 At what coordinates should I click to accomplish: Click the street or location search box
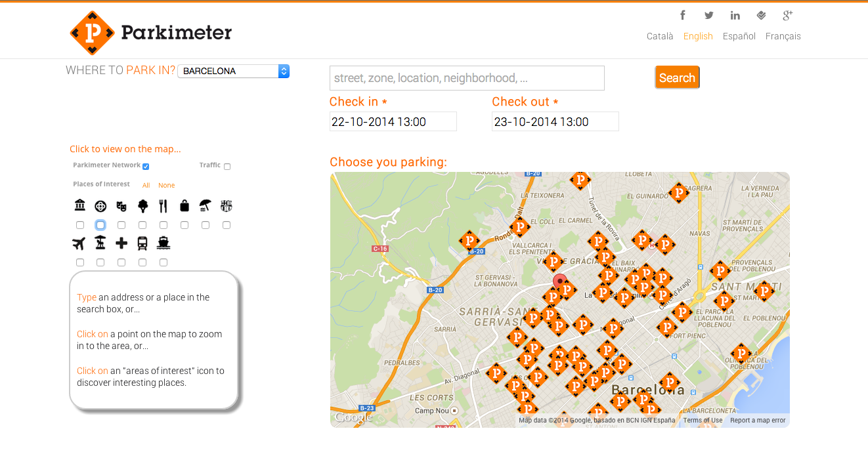[467, 78]
